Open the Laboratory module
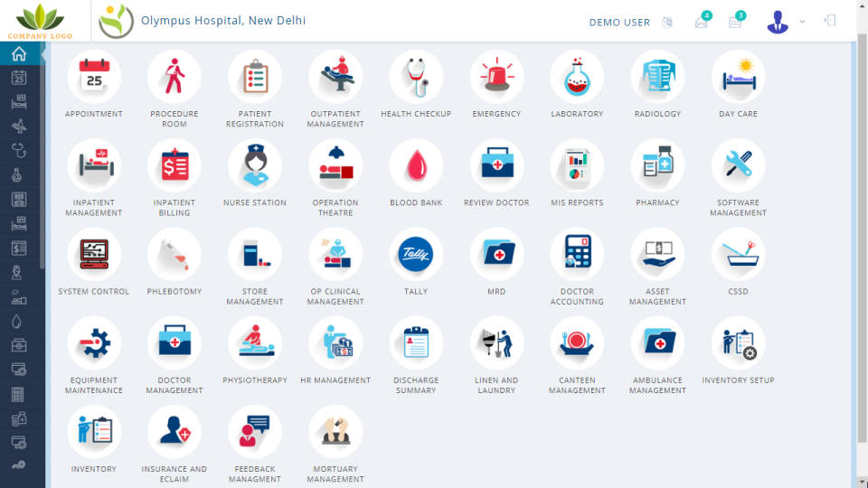The image size is (868, 488). (577, 77)
